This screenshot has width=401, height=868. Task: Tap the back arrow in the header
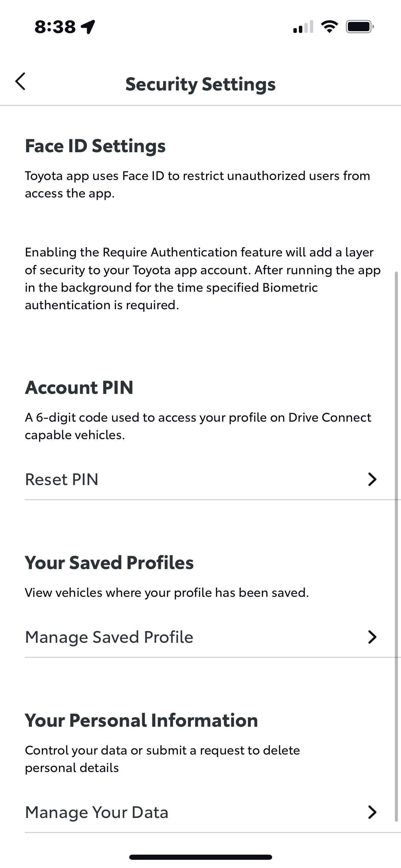click(21, 82)
